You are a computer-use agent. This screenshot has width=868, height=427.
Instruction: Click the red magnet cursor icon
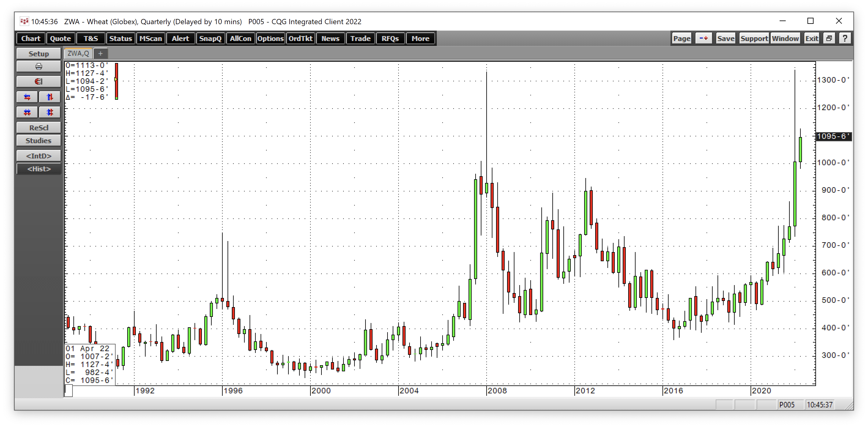(39, 82)
